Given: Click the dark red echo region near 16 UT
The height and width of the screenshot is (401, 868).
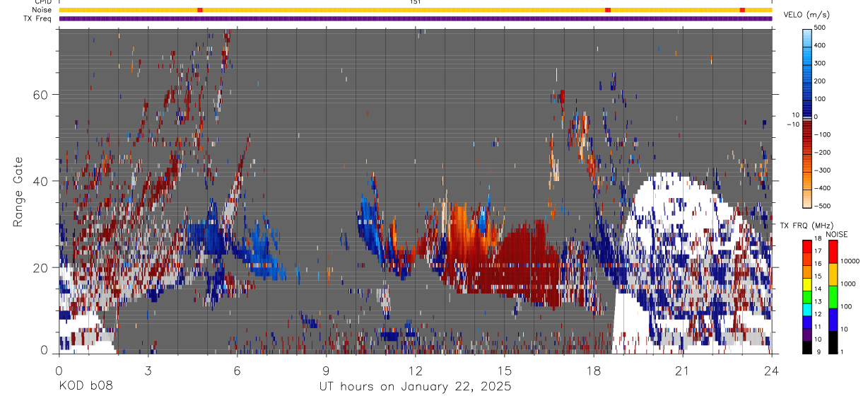Looking at the screenshot, I should pyautogui.click(x=532, y=265).
